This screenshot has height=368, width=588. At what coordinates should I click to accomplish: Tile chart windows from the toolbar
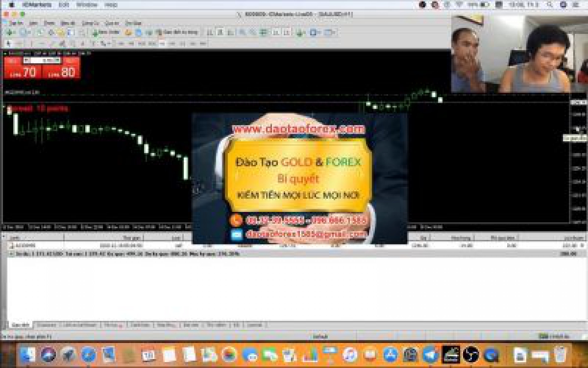263,32
